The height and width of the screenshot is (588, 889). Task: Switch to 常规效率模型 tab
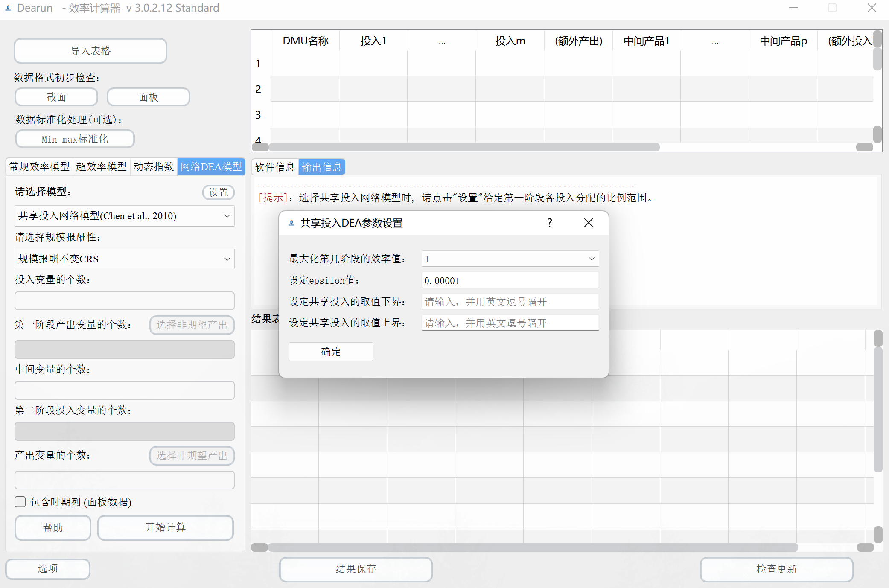point(39,166)
